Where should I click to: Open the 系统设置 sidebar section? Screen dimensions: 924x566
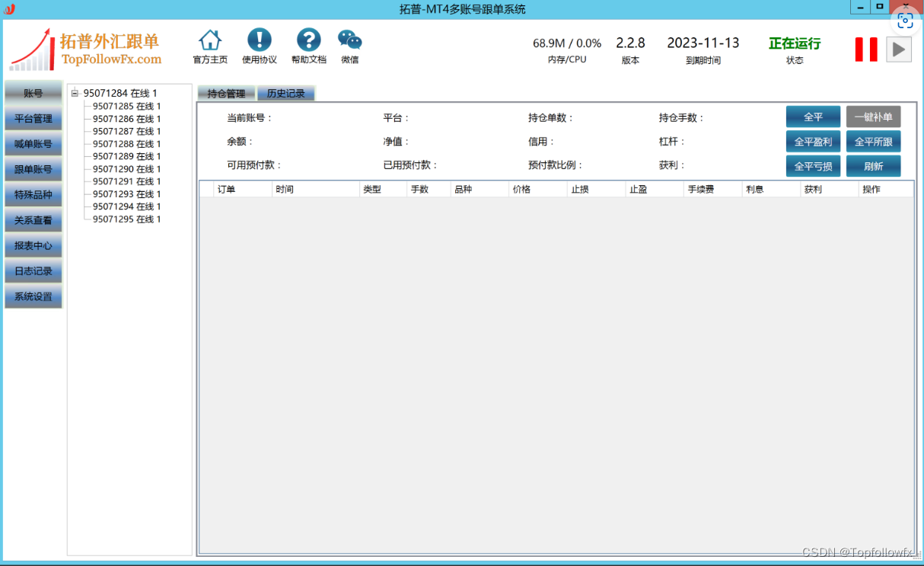tap(33, 296)
